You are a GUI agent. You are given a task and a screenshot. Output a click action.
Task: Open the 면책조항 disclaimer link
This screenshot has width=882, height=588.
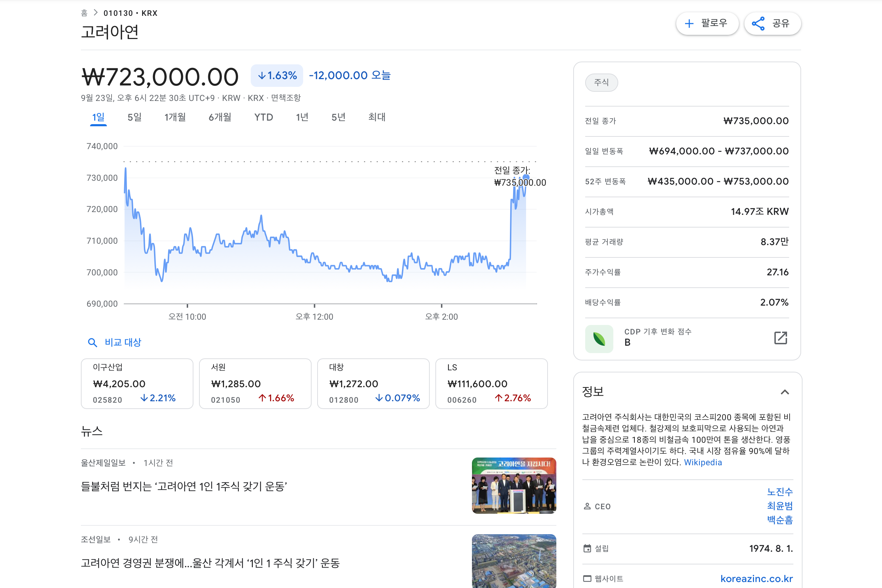coord(286,98)
